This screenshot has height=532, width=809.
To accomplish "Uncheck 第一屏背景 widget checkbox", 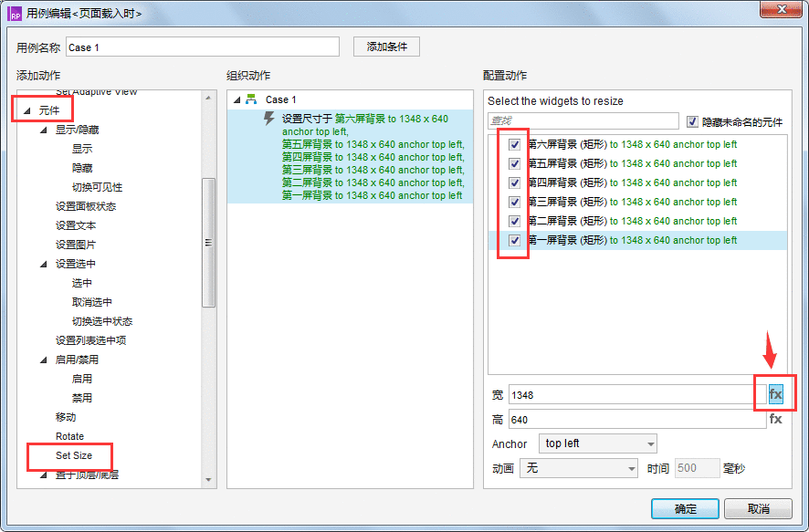I will [514, 240].
